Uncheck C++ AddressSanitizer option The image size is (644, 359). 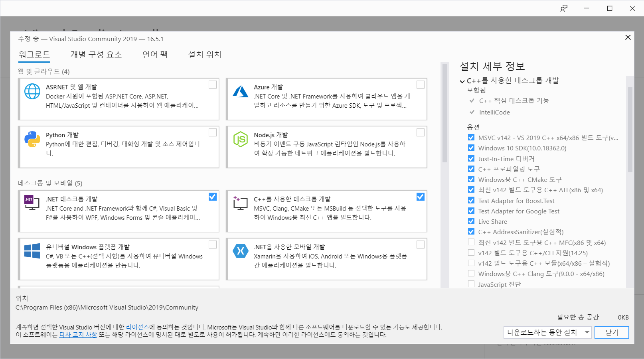(471, 231)
